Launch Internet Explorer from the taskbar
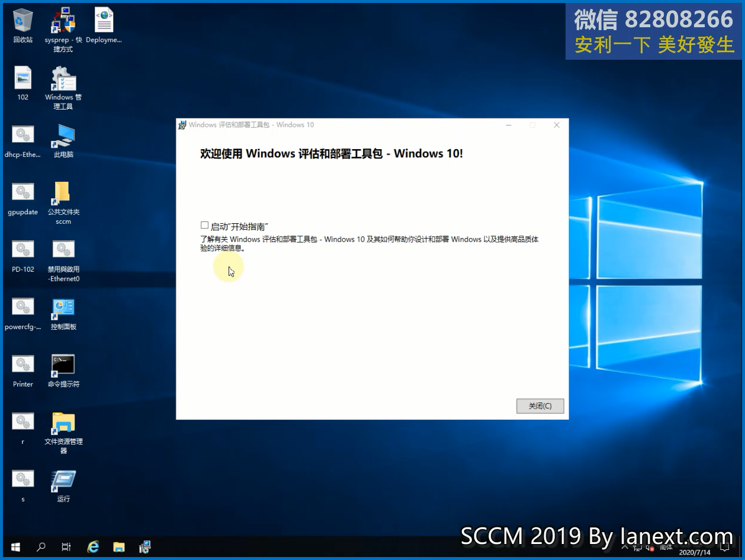 (93, 547)
